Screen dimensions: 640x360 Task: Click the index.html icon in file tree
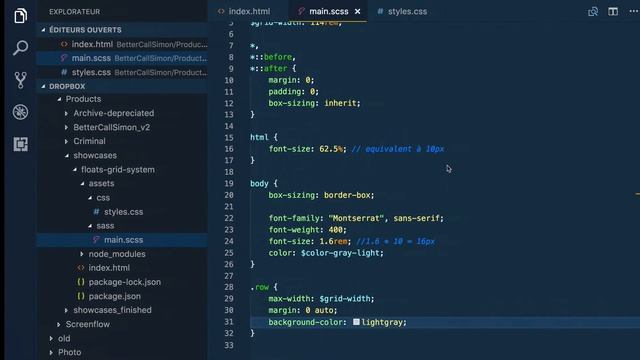coord(81,268)
